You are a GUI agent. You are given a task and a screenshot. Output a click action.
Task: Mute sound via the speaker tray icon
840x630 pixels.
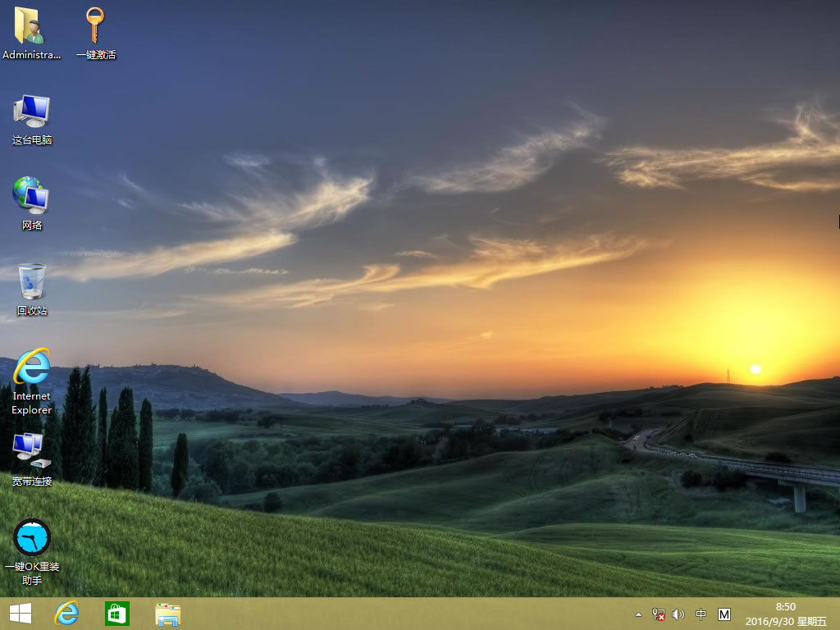[x=678, y=613]
